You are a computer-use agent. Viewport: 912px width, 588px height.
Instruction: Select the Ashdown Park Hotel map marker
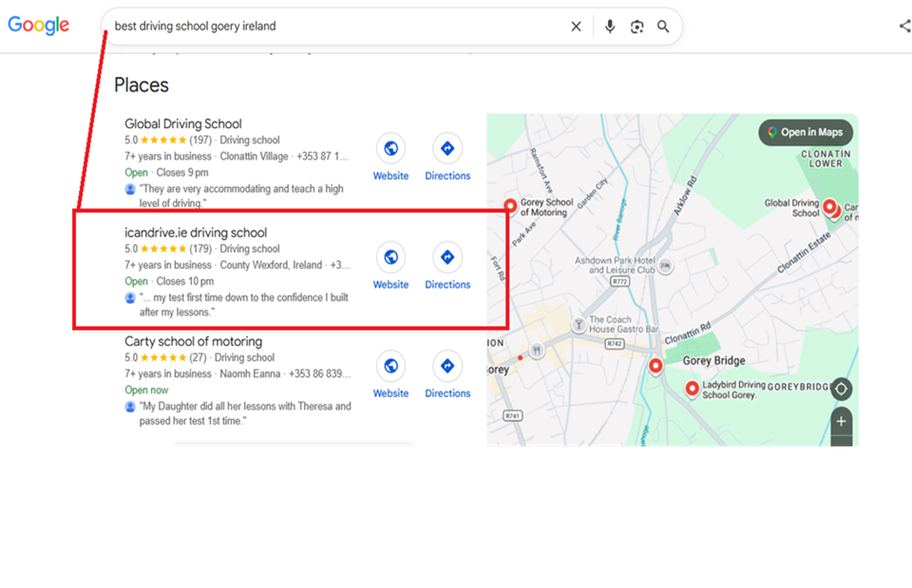(665, 266)
